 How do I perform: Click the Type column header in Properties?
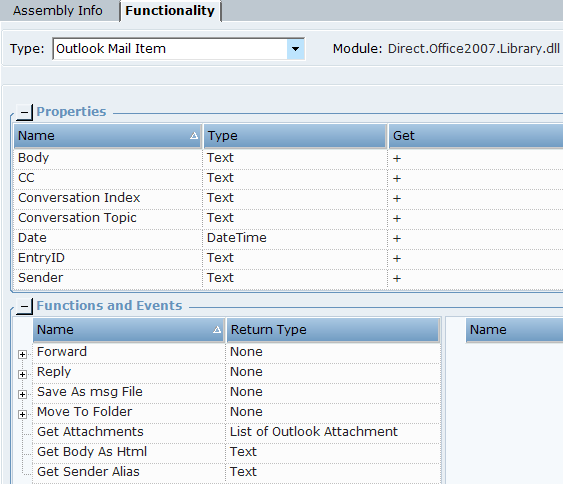coord(295,136)
